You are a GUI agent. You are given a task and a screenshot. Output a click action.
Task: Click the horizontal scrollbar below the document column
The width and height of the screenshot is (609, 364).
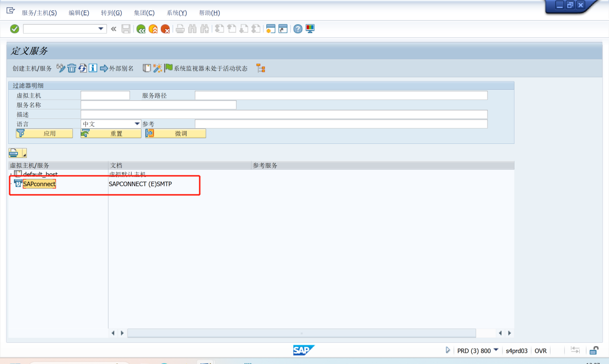point(301,333)
